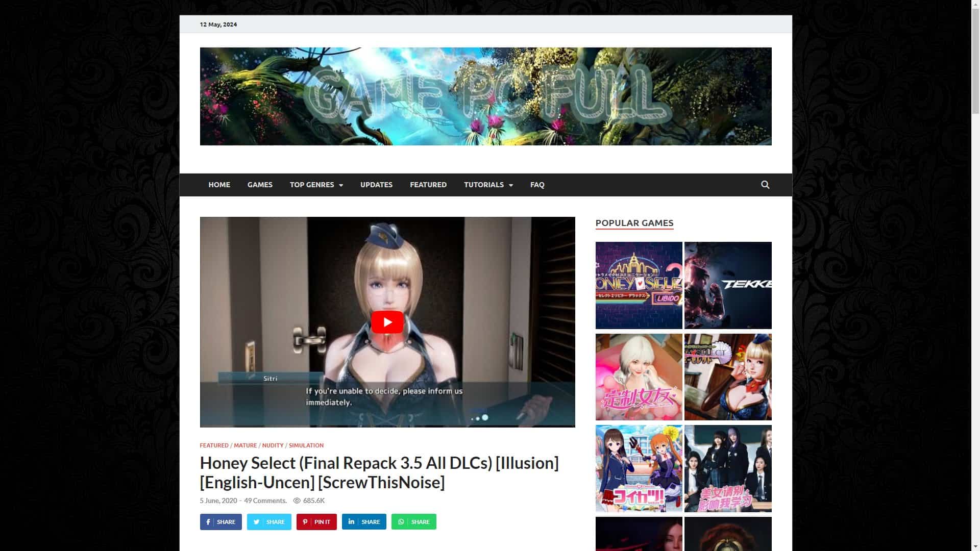This screenshot has height=551, width=980.
Task: Open the GAMES menu item
Action: 260,185
